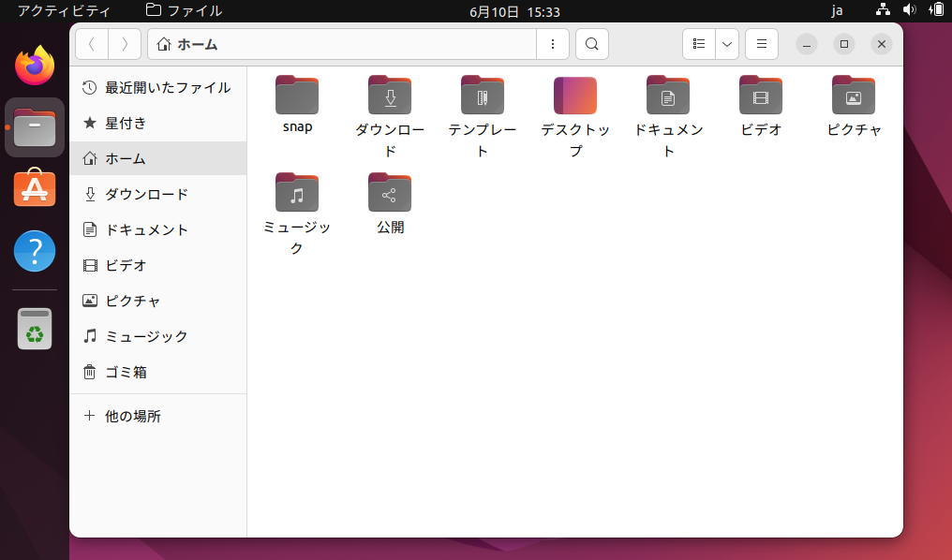
Task: Select 星付き in the sidebar
Action: coord(158,124)
